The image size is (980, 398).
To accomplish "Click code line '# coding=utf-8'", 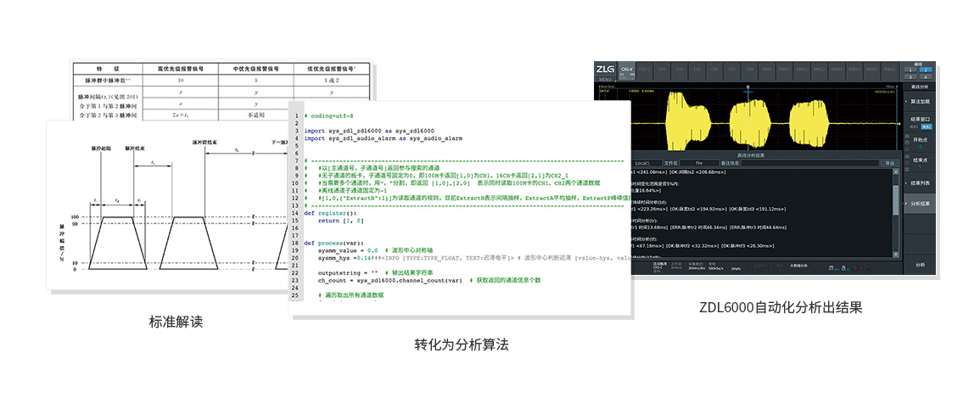I will (x=328, y=115).
